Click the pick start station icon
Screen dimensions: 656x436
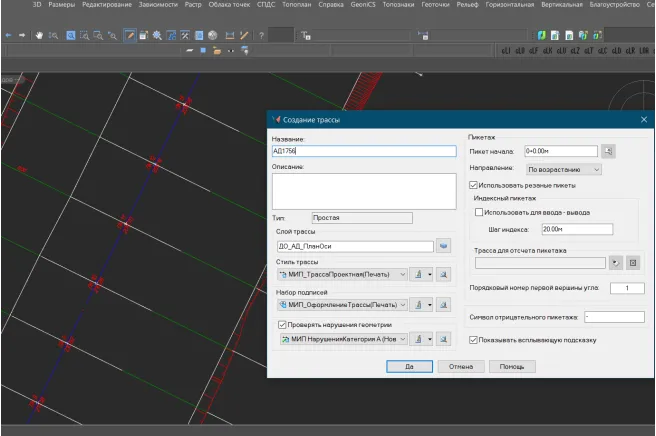(x=608, y=151)
